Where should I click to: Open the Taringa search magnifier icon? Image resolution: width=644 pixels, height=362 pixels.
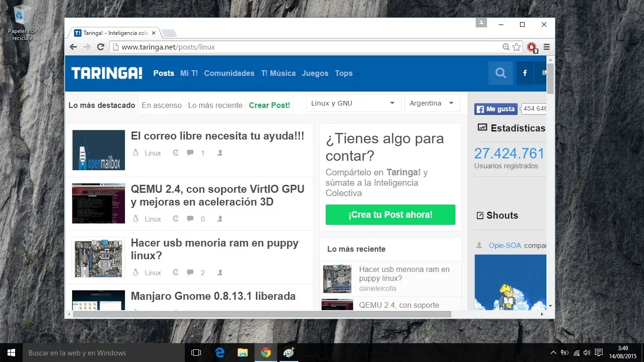point(500,73)
